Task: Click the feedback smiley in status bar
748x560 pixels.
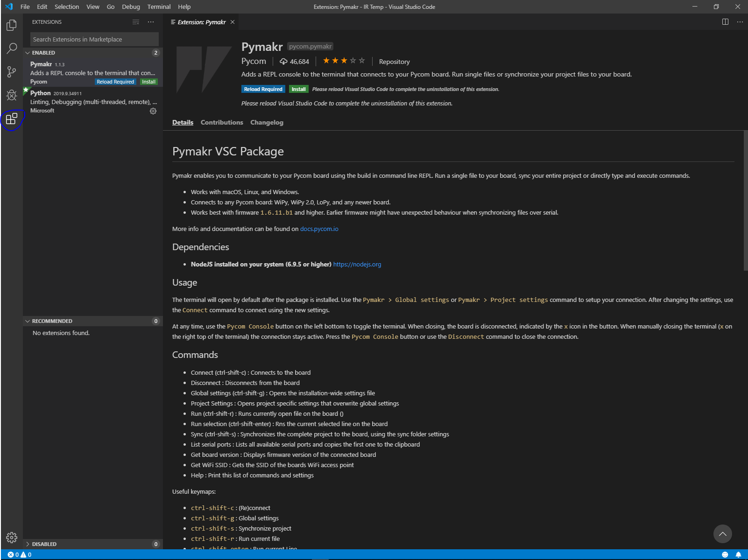Action: pos(725,554)
